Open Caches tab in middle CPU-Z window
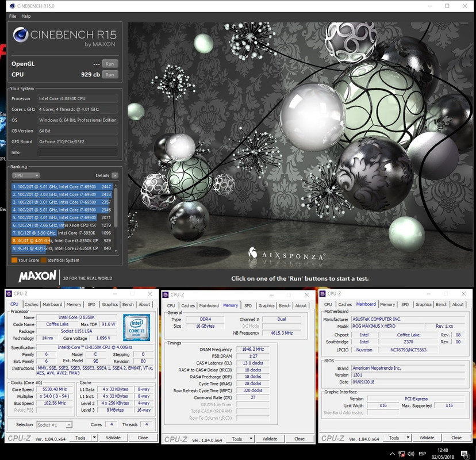 pyautogui.click(x=188, y=305)
